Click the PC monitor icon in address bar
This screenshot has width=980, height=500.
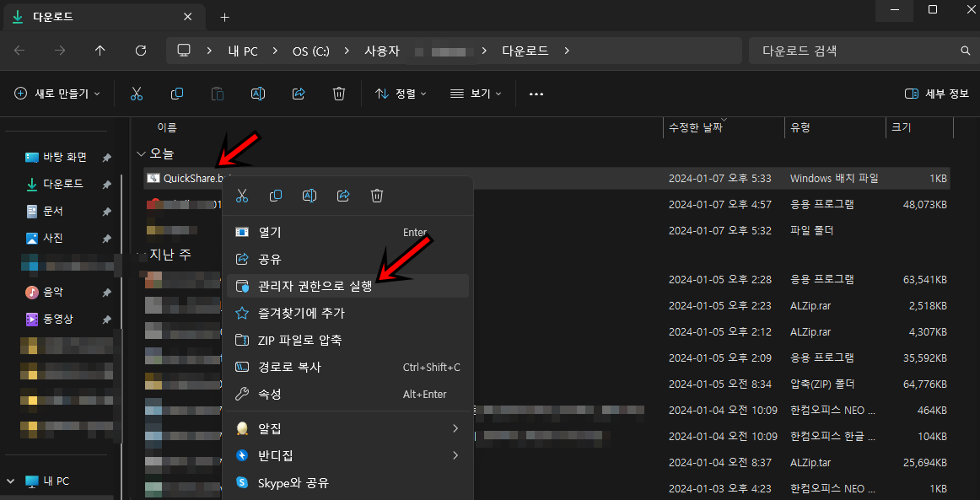click(x=184, y=51)
